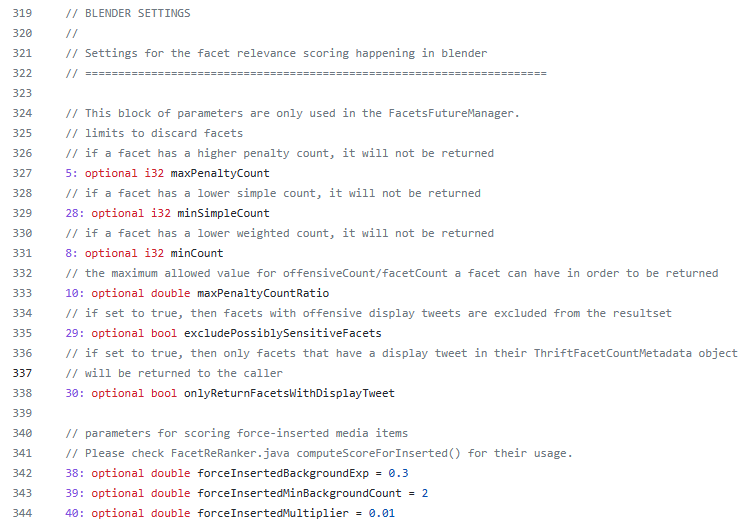Image resolution: width=745 pixels, height=527 pixels.
Task: Select line number 327 in the gutter
Action: (22, 173)
